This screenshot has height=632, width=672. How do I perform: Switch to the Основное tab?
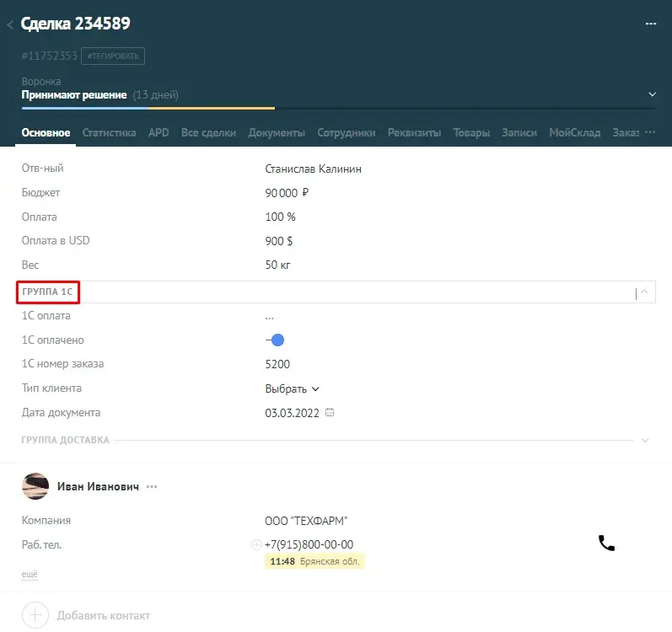click(x=46, y=133)
